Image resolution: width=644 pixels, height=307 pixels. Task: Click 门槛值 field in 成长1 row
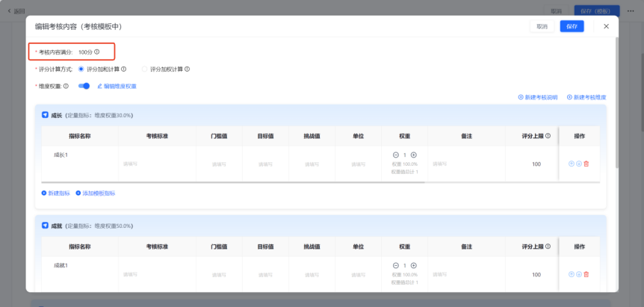(219, 164)
